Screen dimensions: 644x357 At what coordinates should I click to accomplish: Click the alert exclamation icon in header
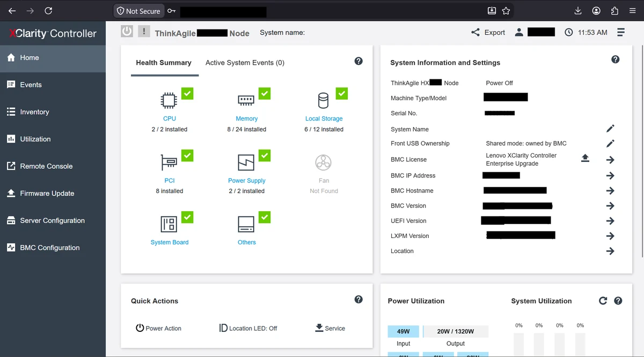point(144,31)
